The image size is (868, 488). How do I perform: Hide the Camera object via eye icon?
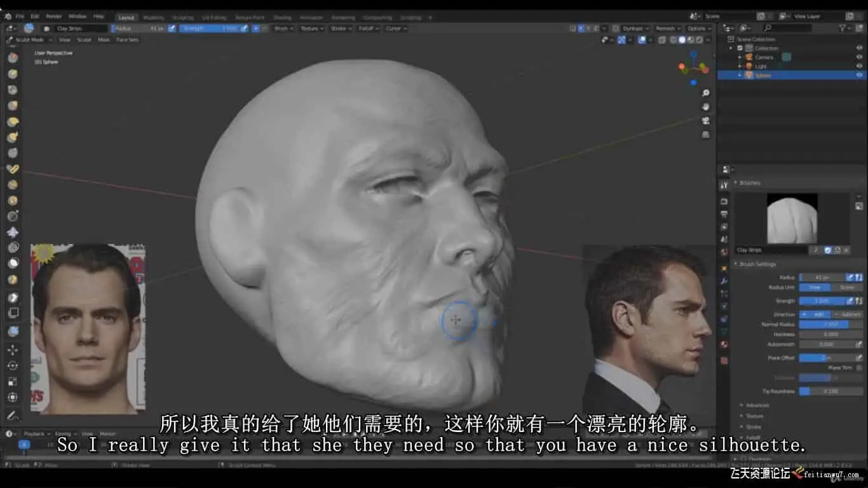click(859, 57)
